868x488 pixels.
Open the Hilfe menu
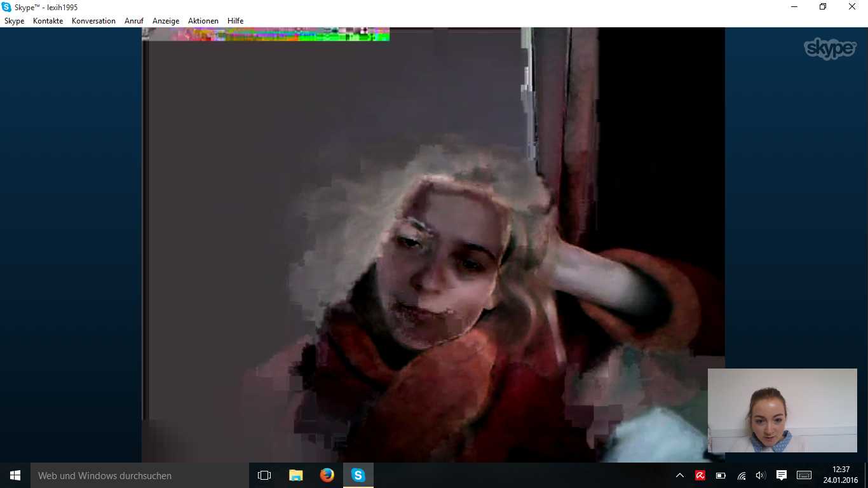[235, 21]
